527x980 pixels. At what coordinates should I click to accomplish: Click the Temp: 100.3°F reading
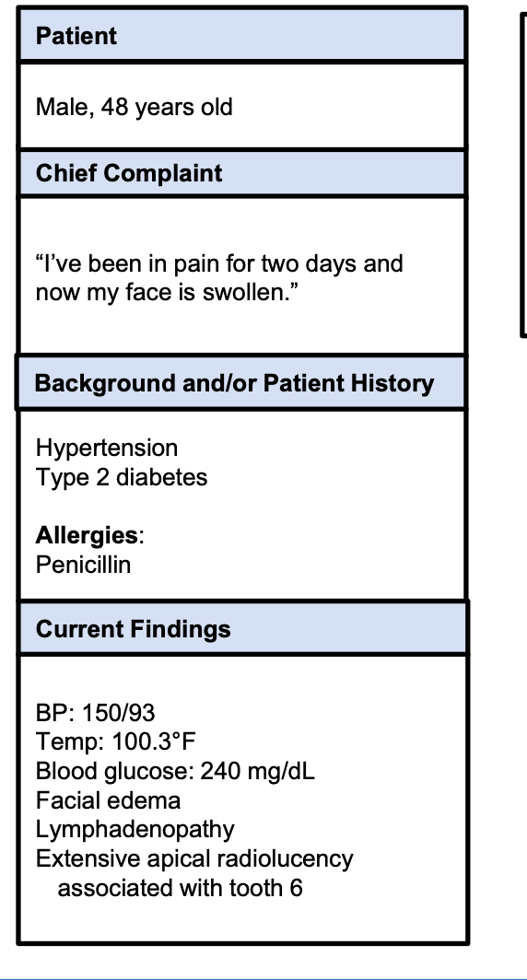(116, 742)
